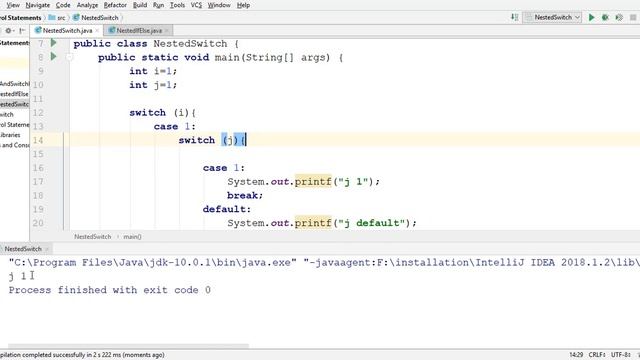This screenshot has width=640, height=360.
Task: Open the Run menu
Action: coord(158,5)
